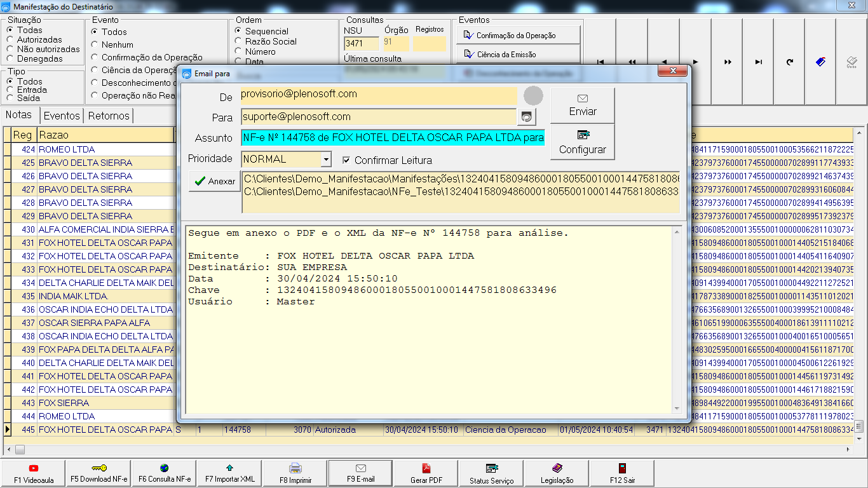Switch to the Retornos tab
The height and width of the screenshot is (488, 868).
(x=109, y=116)
